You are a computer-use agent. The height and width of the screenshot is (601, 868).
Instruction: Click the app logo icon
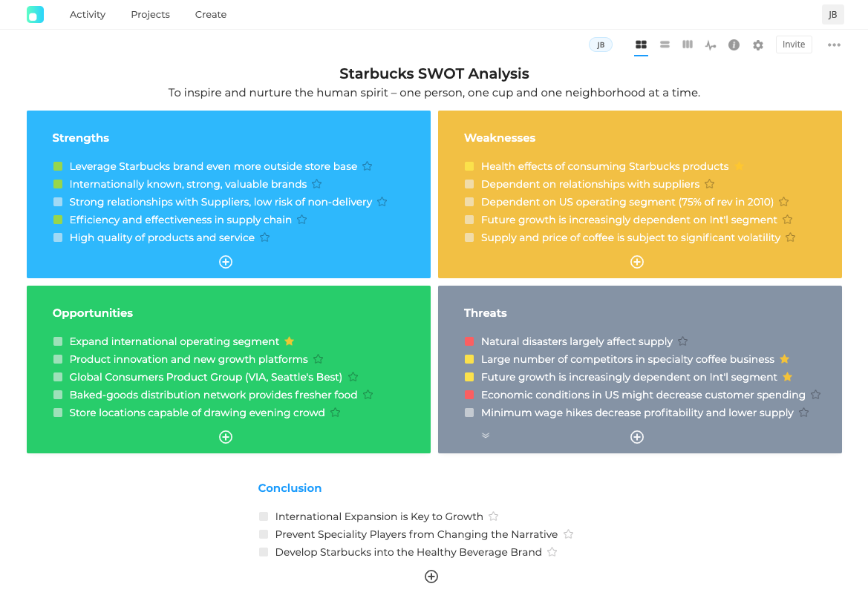36,14
